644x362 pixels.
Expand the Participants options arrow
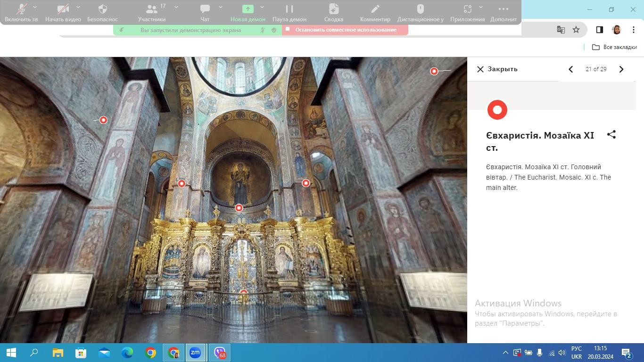coord(176,7)
